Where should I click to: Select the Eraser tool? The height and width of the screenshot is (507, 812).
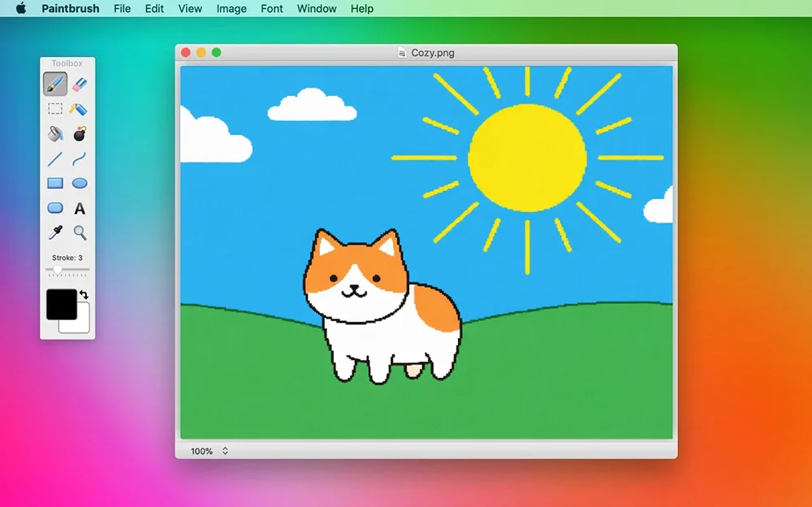[x=80, y=84]
